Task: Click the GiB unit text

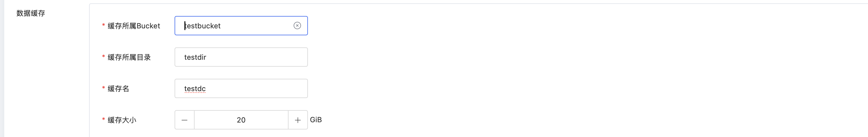Action: point(316,119)
